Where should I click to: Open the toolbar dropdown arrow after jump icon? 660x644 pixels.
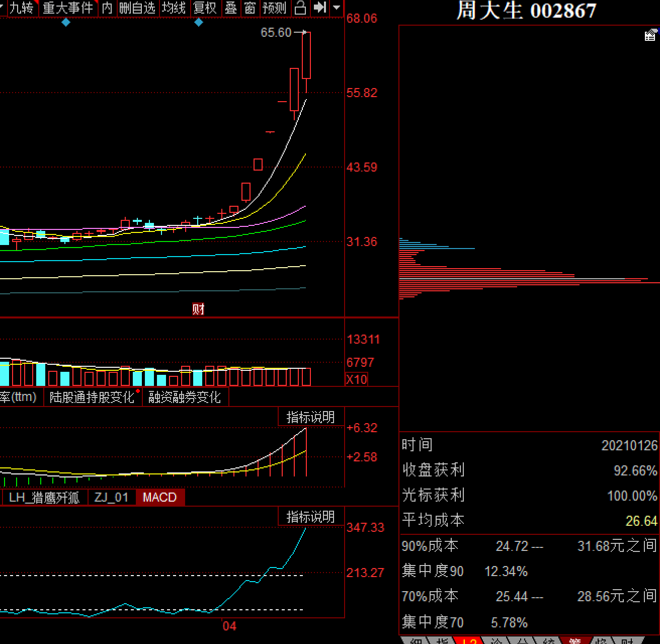click(337, 8)
